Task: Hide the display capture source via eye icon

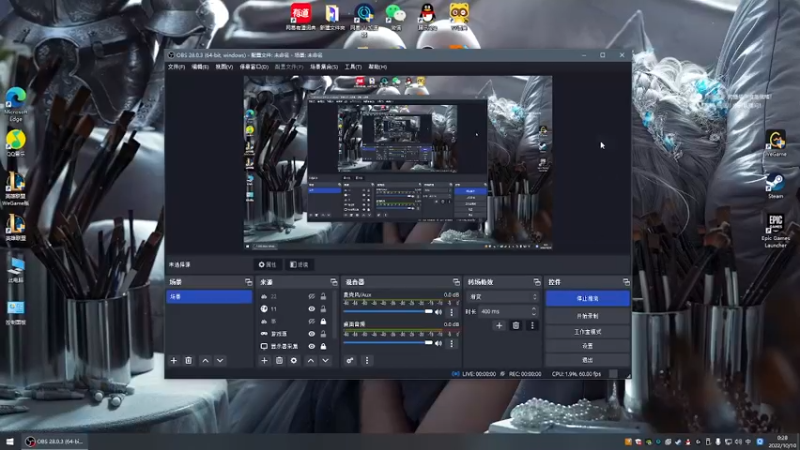Action: click(311, 346)
